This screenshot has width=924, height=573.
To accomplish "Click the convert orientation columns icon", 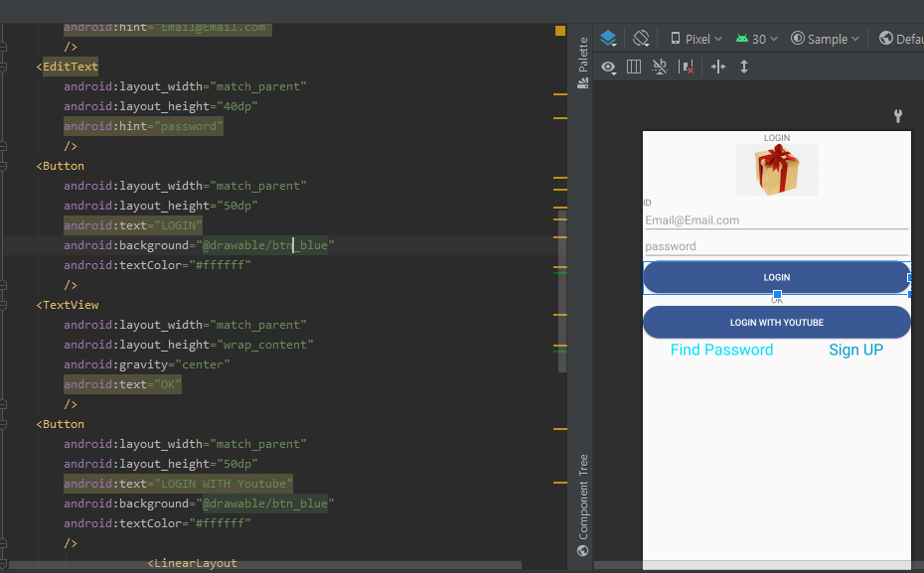I will (634, 67).
